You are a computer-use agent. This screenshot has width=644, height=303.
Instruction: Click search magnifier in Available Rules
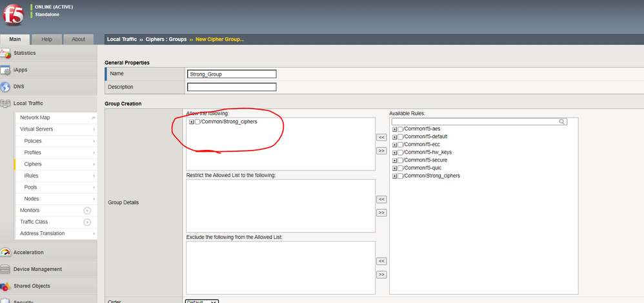pyautogui.click(x=562, y=121)
